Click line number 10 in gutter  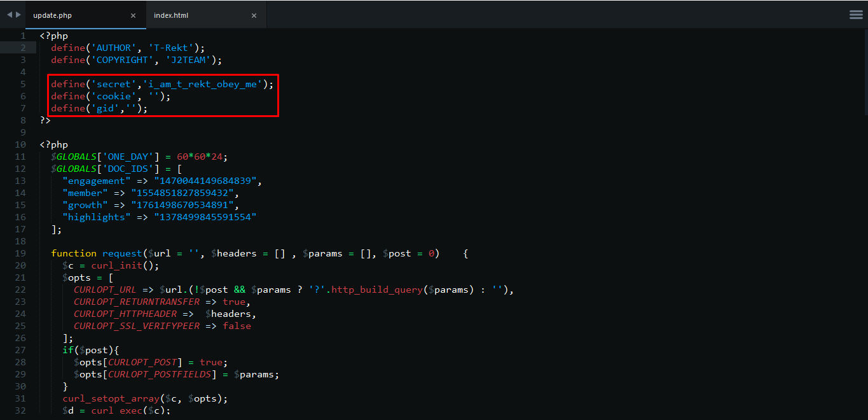pyautogui.click(x=21, y=145)
